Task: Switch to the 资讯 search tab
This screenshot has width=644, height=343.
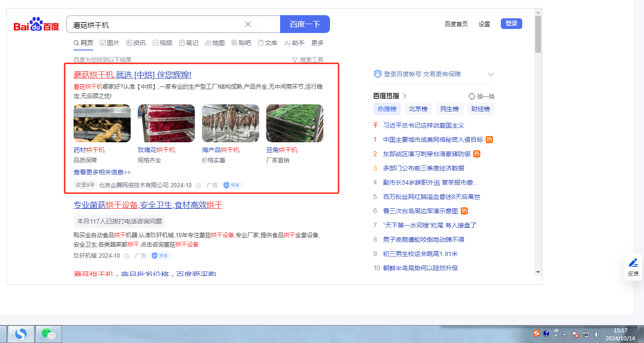Action: coord(136,43)
